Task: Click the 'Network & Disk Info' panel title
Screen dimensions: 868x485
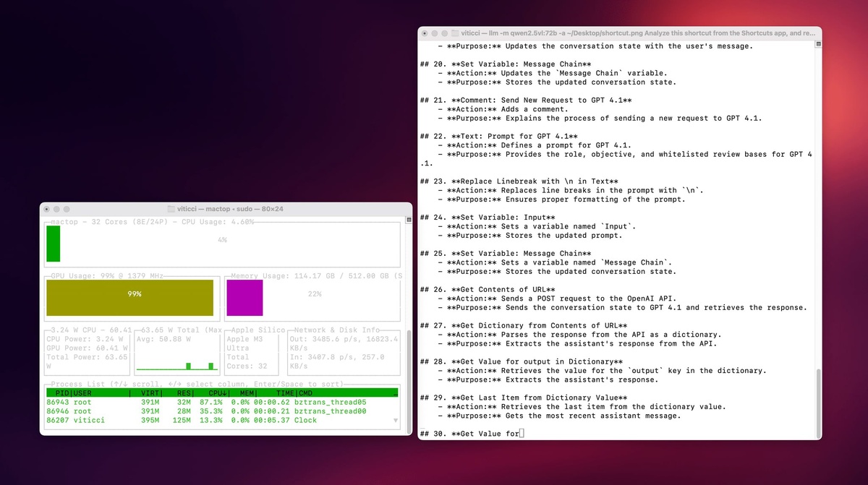Action: pos(336,330)
